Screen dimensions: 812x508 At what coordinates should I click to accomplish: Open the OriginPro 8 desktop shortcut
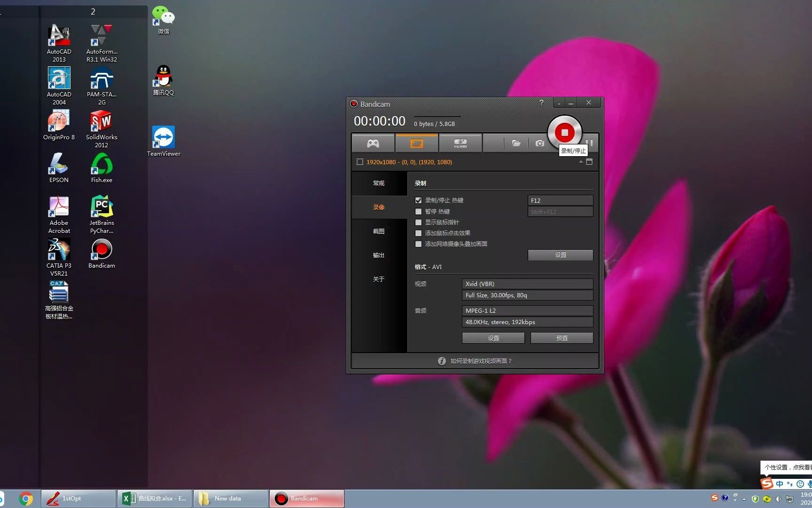[59, 125]
